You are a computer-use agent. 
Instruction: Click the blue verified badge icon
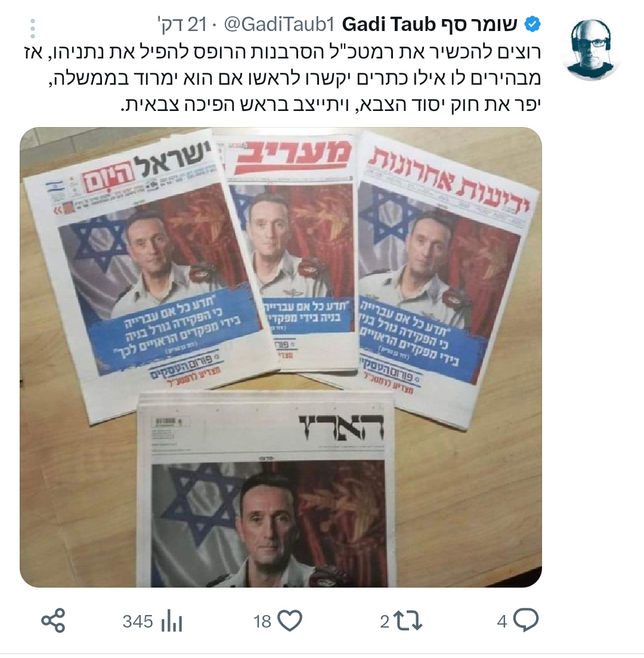[x=533, y=25]
